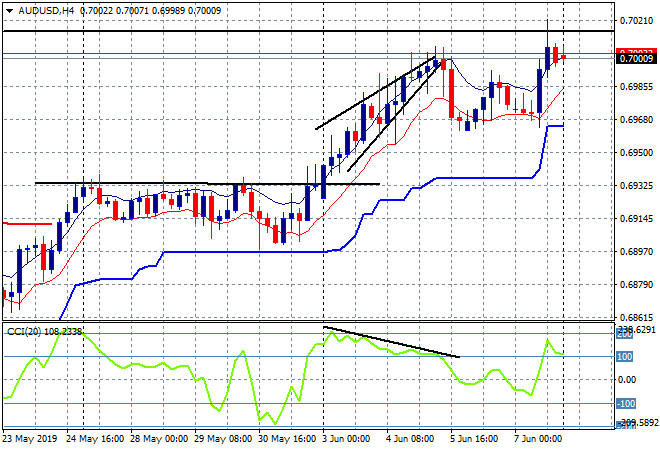Open the chart menu triangle beside AUDUSD,H4
Image resolution: width=660 pixels, height=450 pixels.
(9, 11)
